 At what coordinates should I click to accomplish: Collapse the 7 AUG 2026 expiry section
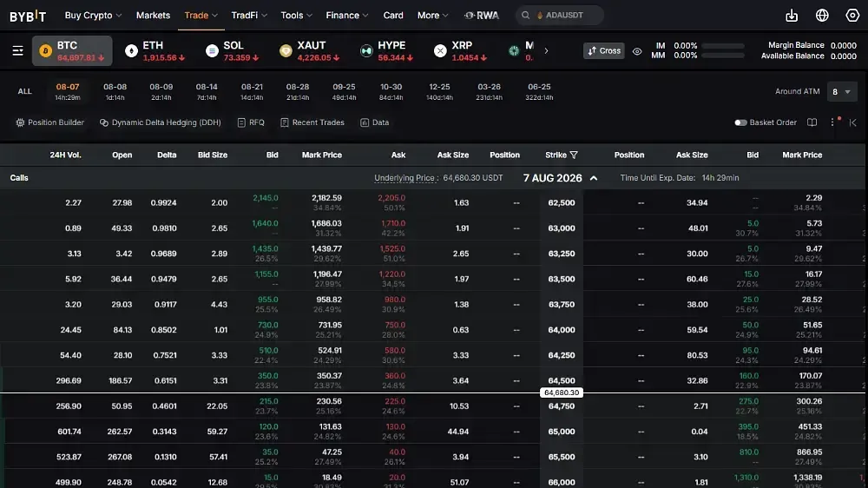pyautogui.click(x=594, y=178)
